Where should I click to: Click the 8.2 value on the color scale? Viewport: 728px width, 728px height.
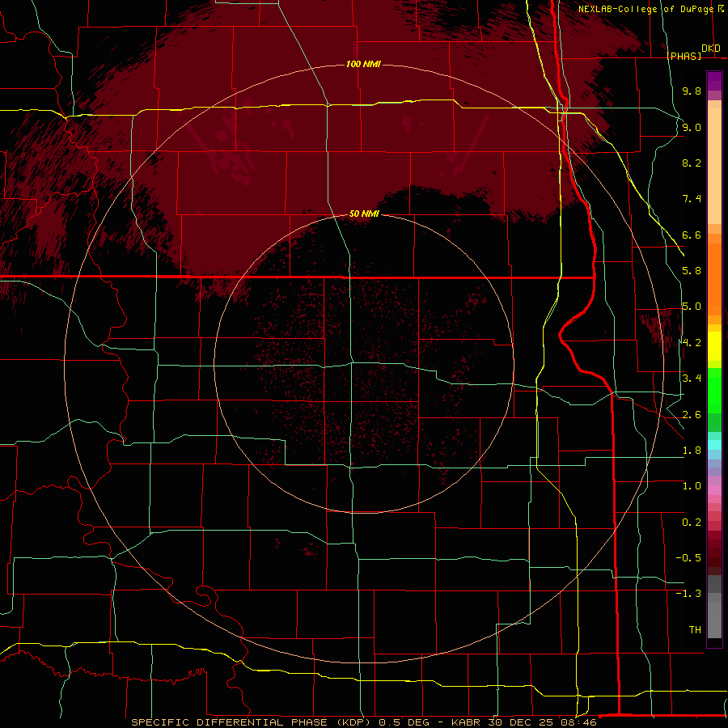tap(692, 163)
